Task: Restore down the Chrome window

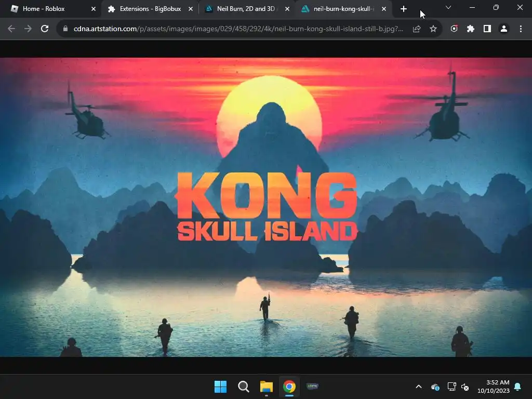Action: [x=496, y=7]
